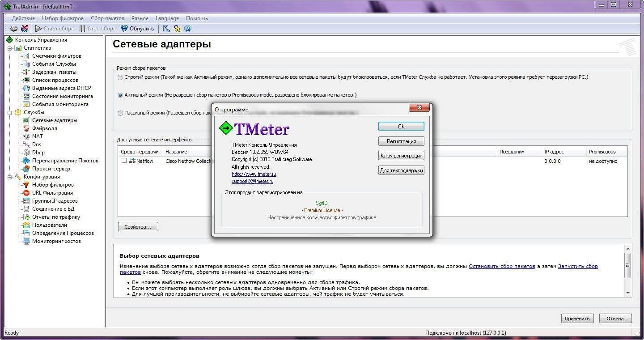This screenshot has height=340, width=644.
Task: Click the Группы IP адресов list icon
Action: (26, 201)
